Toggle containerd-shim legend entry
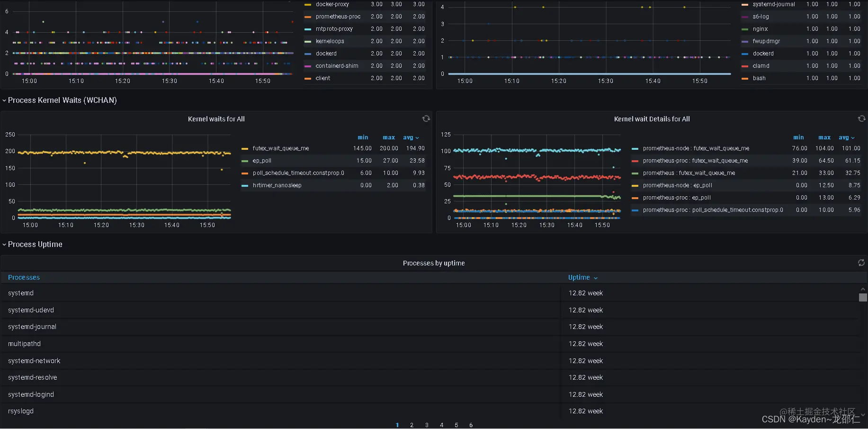 click(337, 66)
